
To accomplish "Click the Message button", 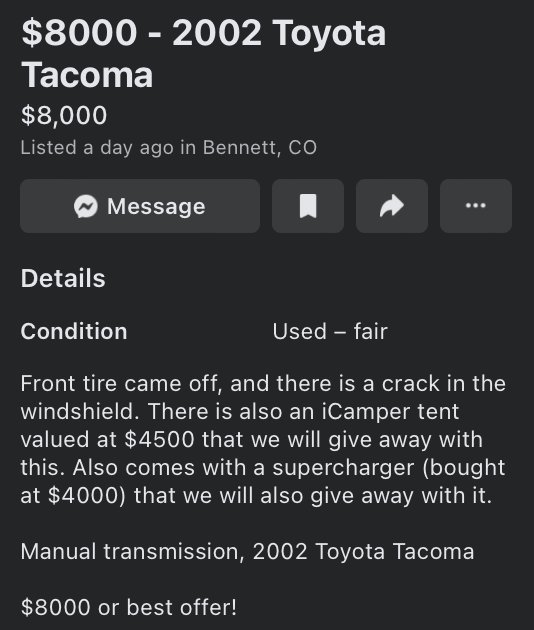I will tap(140, 206).
